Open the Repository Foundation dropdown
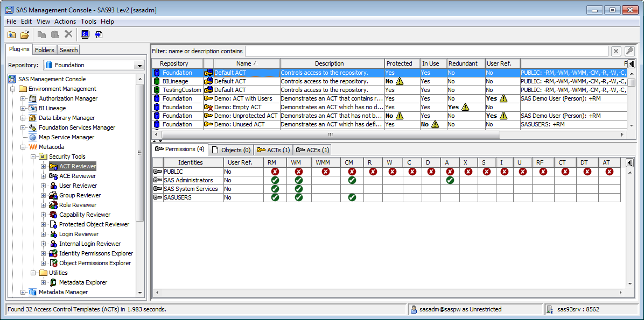Screen dimensions: 644x320 (x=140, y=65)
